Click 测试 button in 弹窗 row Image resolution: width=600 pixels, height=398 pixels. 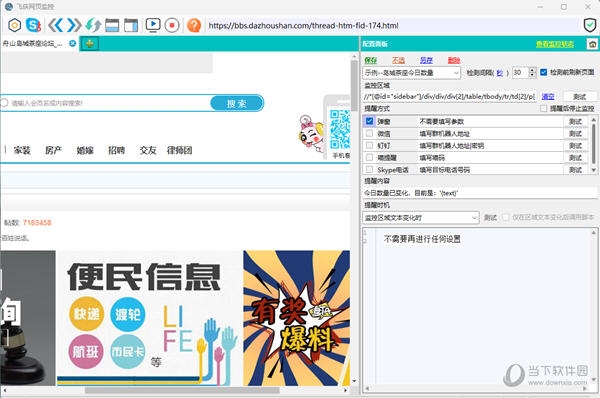point(575,122)
